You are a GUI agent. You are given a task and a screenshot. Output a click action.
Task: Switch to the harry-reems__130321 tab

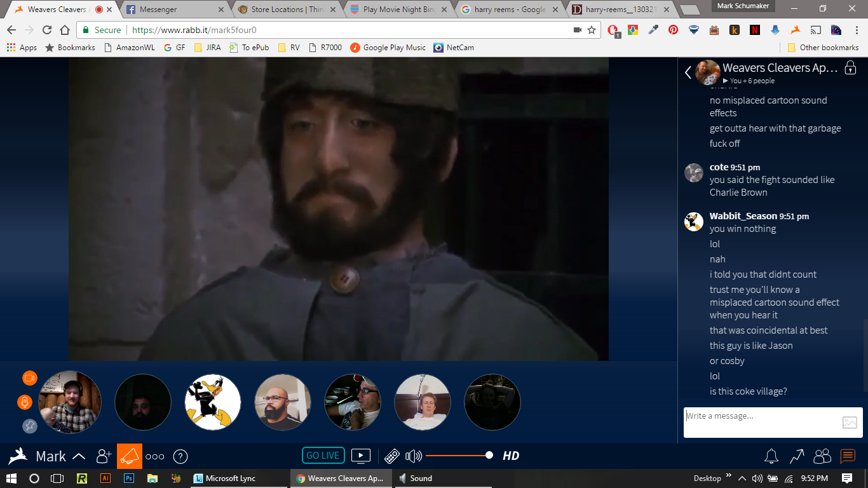(622, 10)
